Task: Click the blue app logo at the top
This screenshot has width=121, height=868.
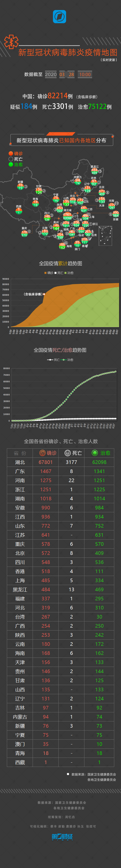Action: point(59,17)
